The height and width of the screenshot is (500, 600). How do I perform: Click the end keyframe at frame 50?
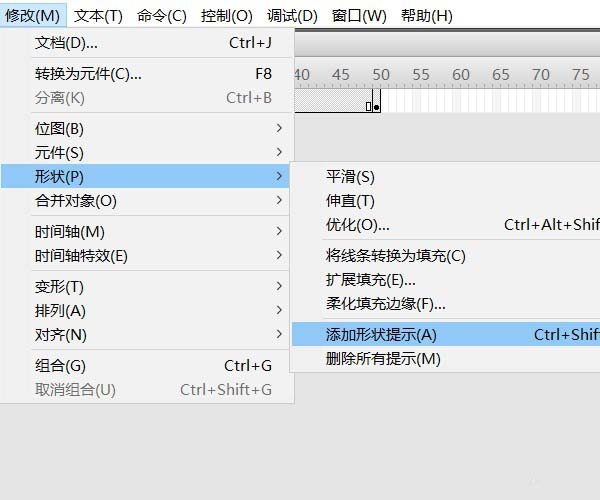coord(377,101)
